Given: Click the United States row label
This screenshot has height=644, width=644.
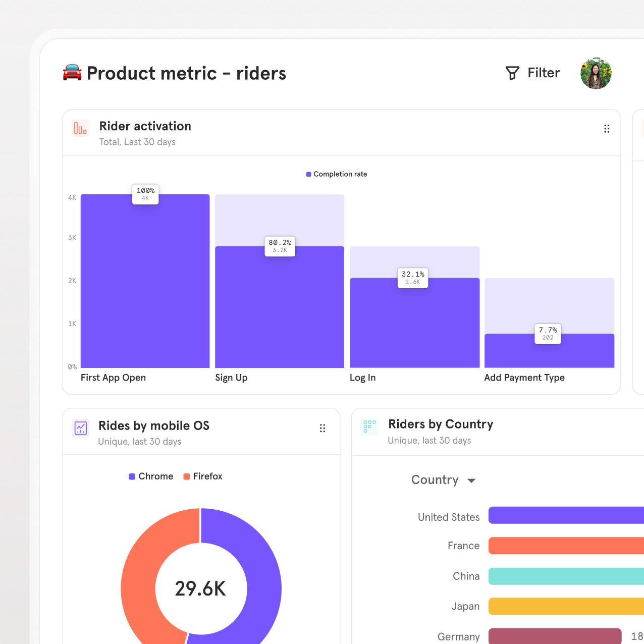Looking at the screenshot, I should [449, 517].
